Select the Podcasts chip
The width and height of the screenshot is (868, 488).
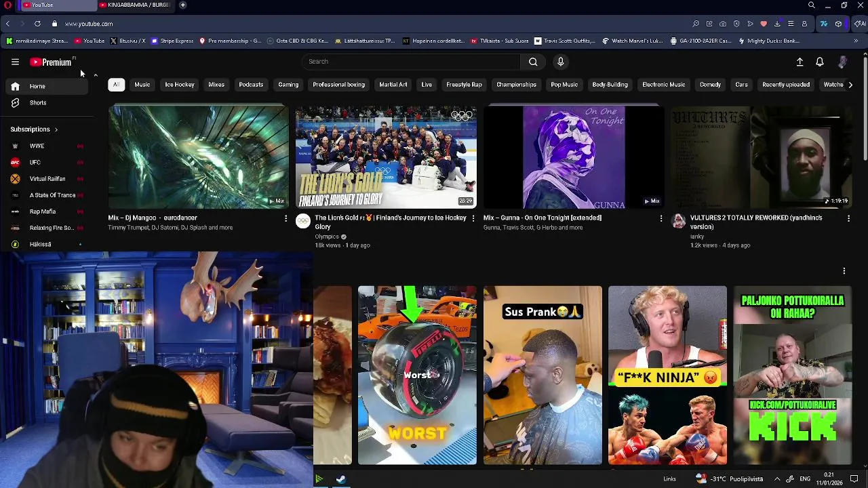coord(251,85)
